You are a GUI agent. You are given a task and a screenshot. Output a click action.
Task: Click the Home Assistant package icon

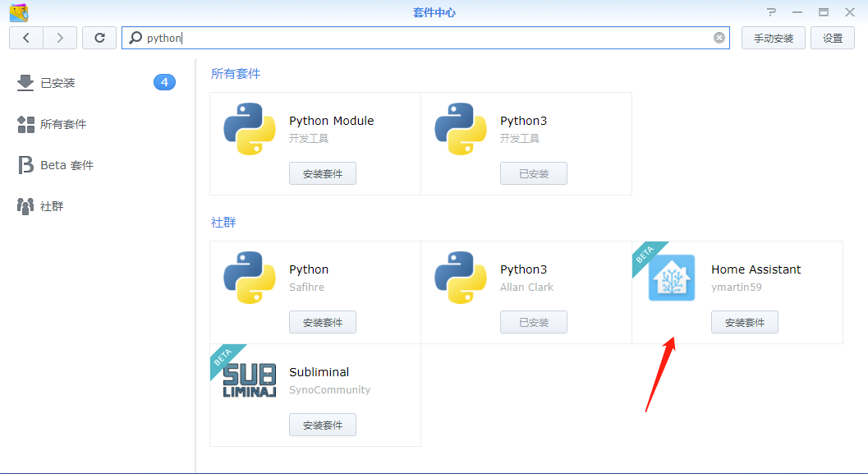672,278
